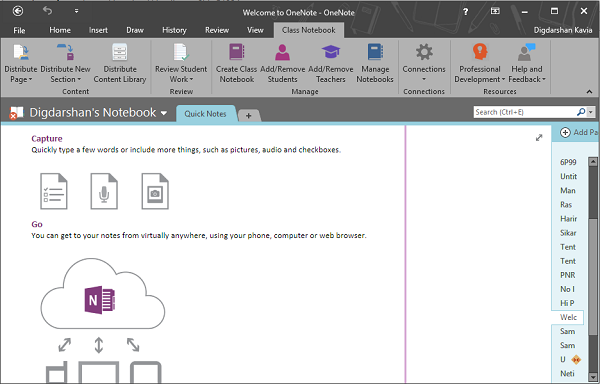Open the Man page in the list
600x384 pixels.
568,190
